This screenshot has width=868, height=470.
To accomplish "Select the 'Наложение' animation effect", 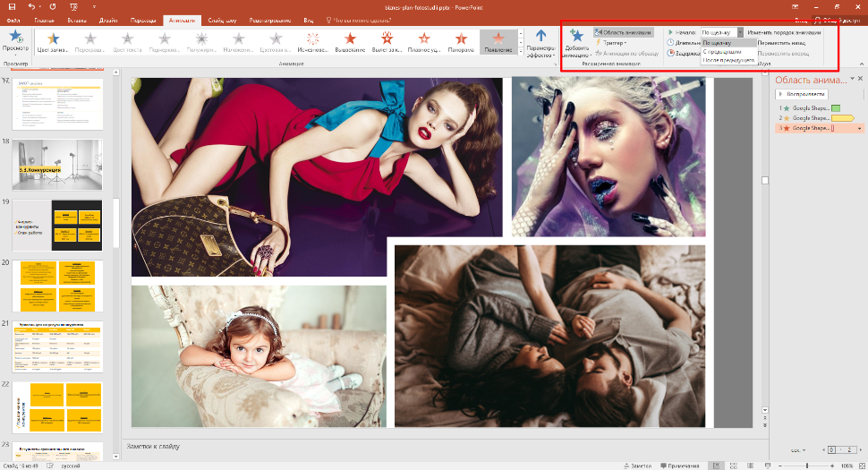I will [239, 41].
